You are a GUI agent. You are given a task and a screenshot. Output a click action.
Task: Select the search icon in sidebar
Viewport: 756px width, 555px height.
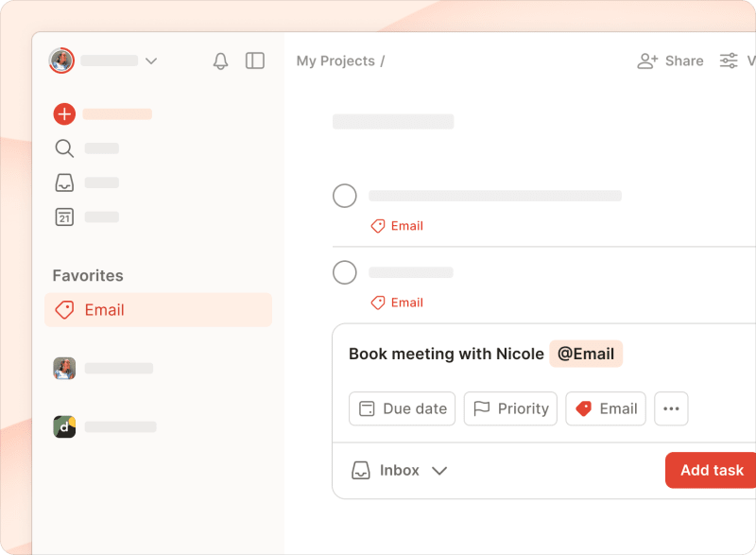point(63,148)
